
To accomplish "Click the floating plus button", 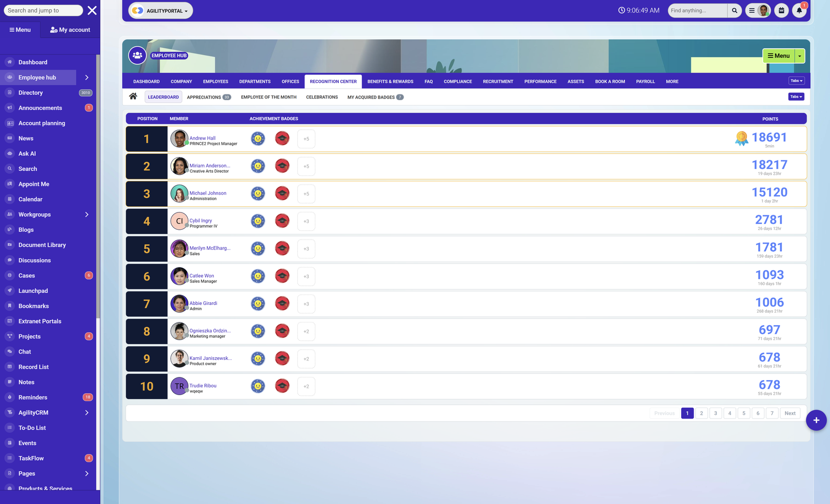I will tap(815, 420).
